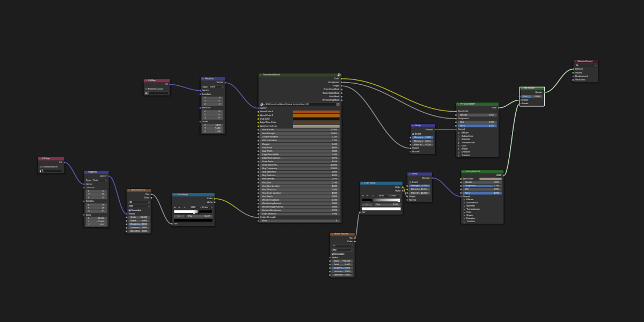This screenshot has width=644, height=322.
Task: Click the Board Scale value field
Action: pos(300,129)
